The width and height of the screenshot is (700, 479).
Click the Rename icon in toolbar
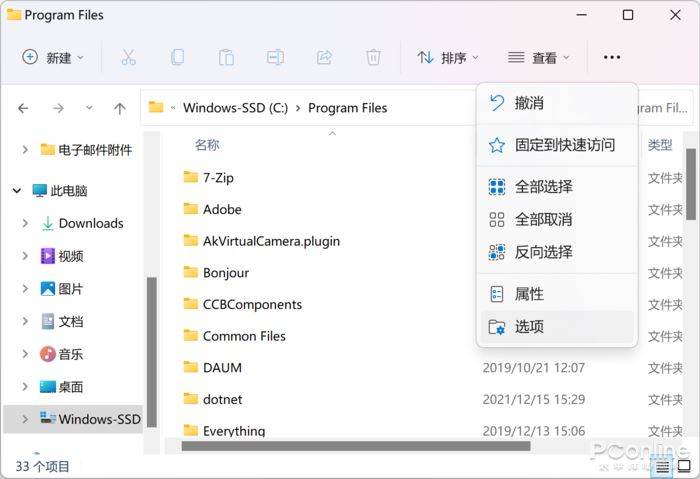[275, 57]
